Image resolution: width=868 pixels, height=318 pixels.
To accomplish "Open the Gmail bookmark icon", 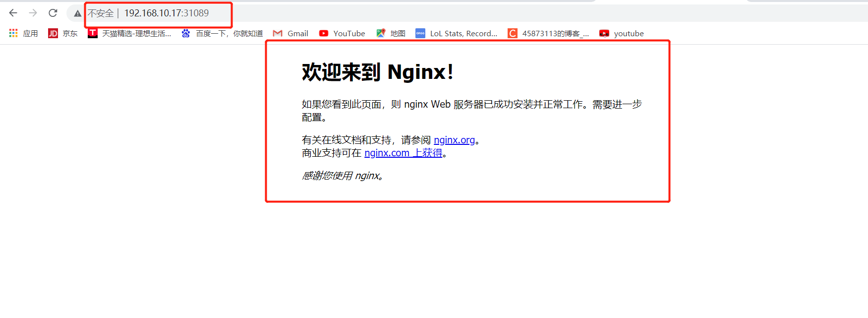I will [x=278, y=33].
